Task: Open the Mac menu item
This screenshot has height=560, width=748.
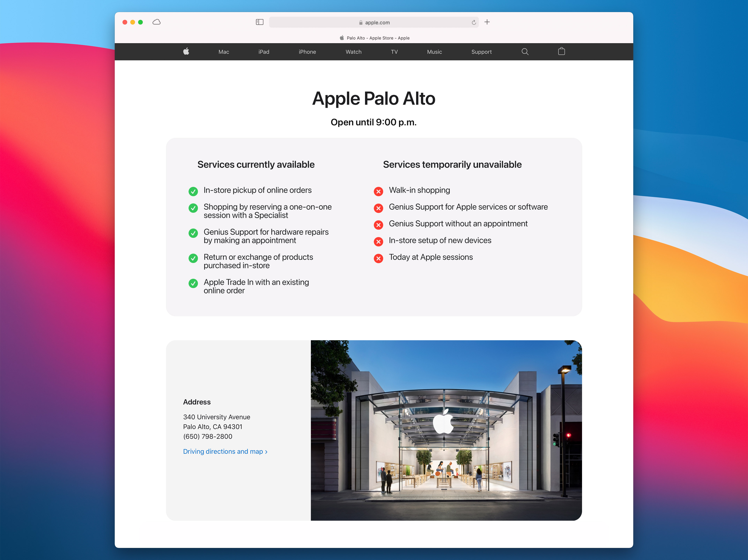Action: (x=223, y=52)
